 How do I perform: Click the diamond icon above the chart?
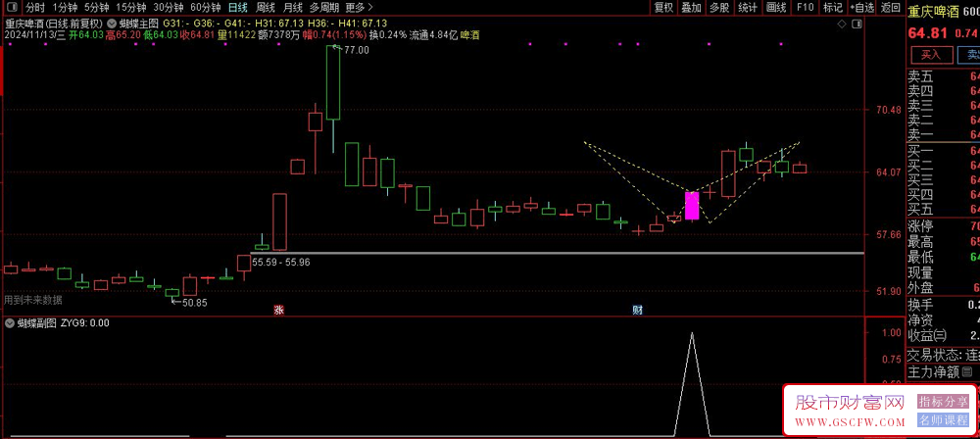coord(842,24)
